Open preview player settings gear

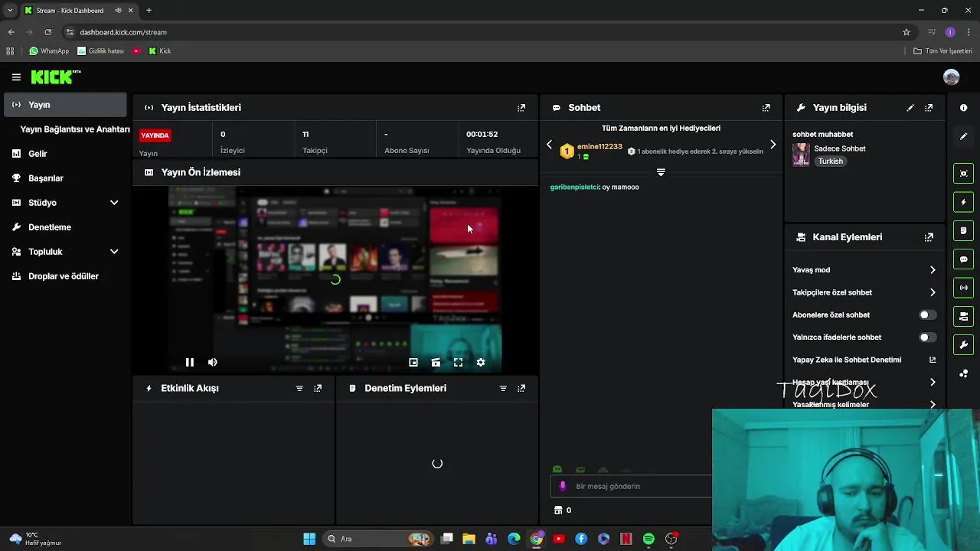click(x=481, y=363)
